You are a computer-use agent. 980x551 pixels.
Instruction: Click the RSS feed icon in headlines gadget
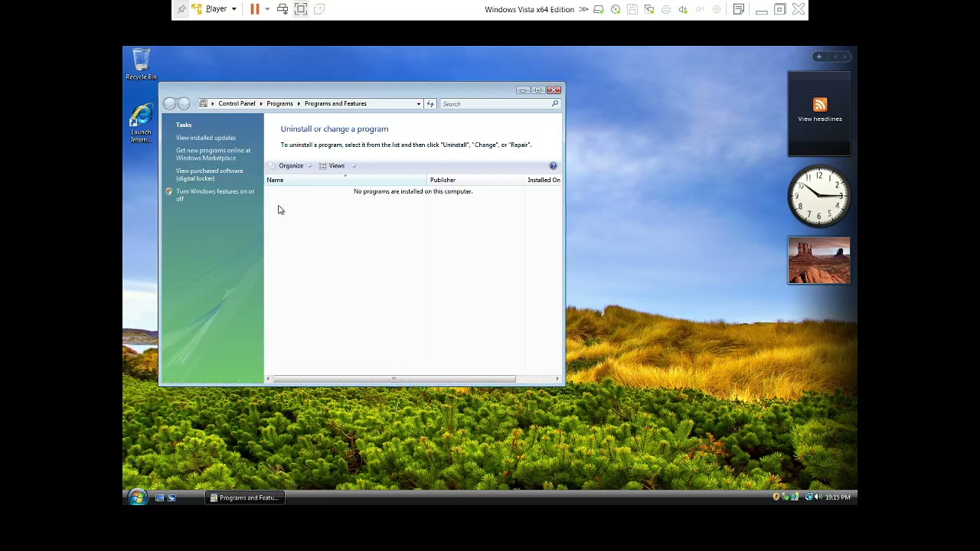[x=820, y=105]
